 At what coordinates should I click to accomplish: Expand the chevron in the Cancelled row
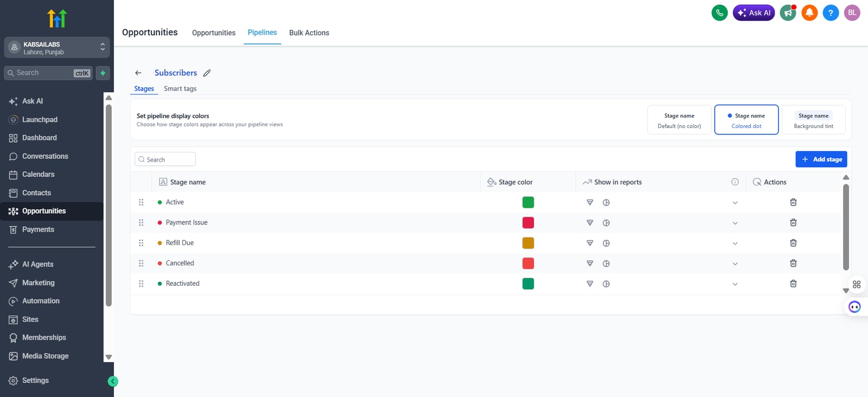click(735, 264)
